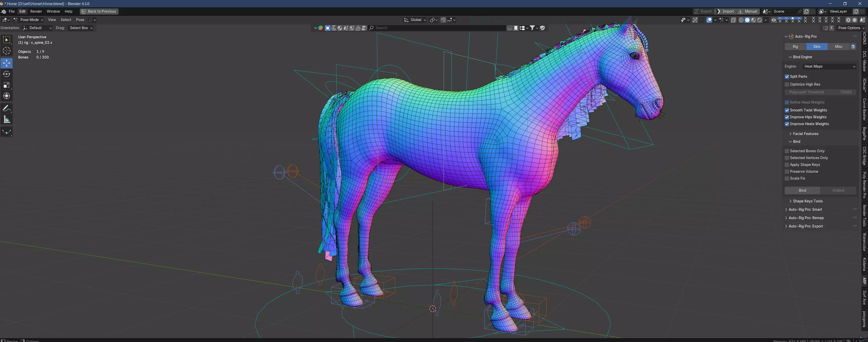Viewport: 868px width, 342px height.
Task: Select the Scale tool
Action: click(x=6, y=85)
